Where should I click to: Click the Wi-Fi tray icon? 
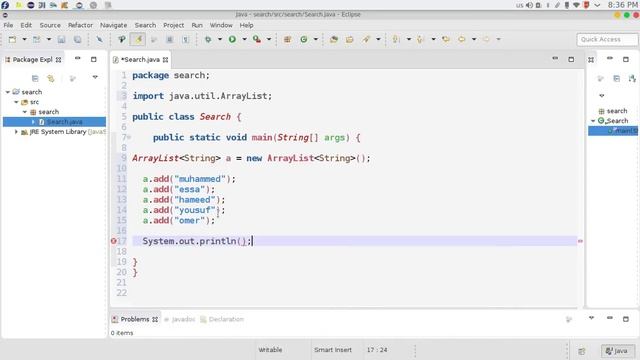click(576, 5)
